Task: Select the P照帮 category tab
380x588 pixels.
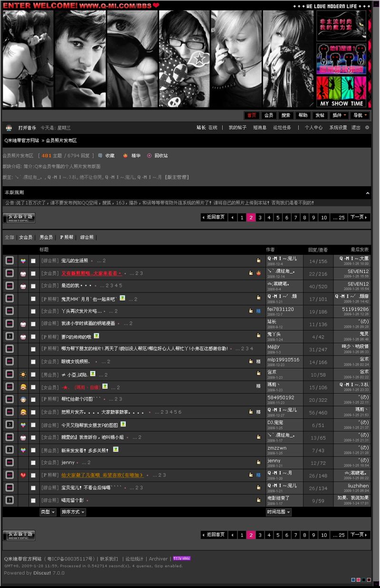Action: coord(67,237)
